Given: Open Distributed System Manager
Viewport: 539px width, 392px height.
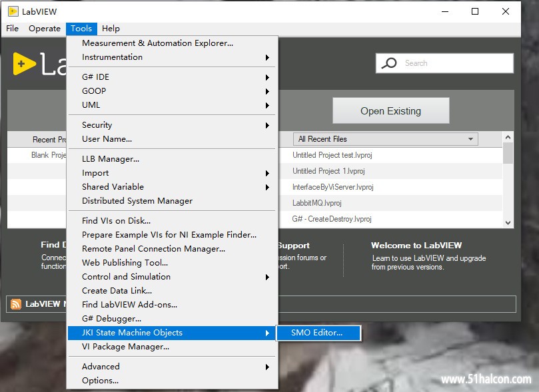Looking at the screenshot, I should [172, 201].
